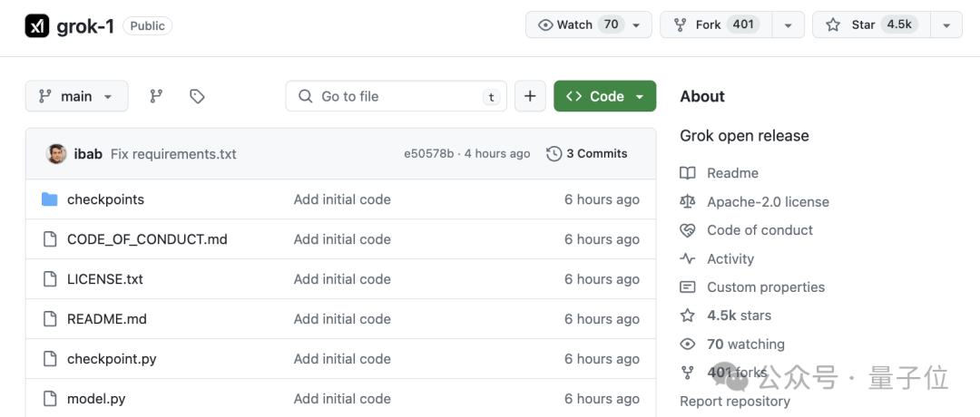Click ibab's avatar thumbnail
980x417 pixels.
click(x=56, y=154)
